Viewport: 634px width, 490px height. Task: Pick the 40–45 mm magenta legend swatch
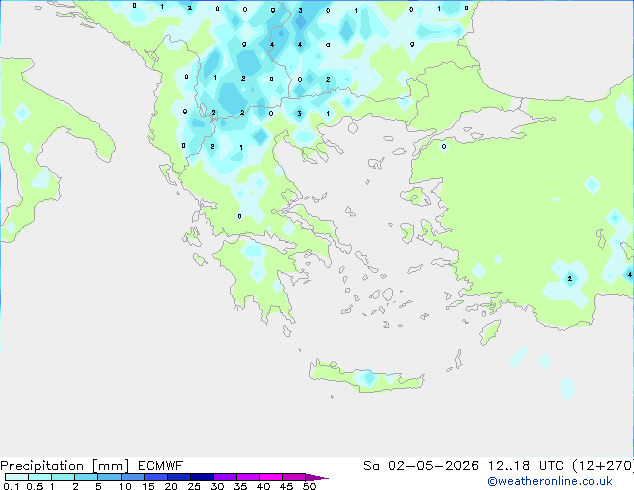pos(271,477)
